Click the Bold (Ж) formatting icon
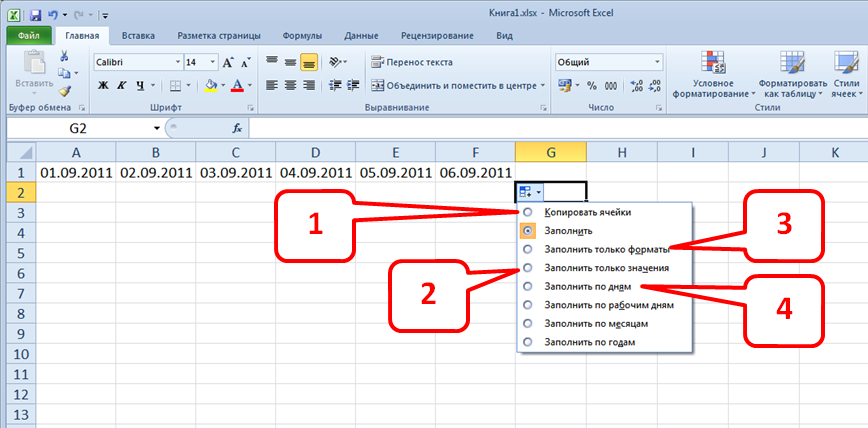Viewport: 868px width, 428px height. 102,86
